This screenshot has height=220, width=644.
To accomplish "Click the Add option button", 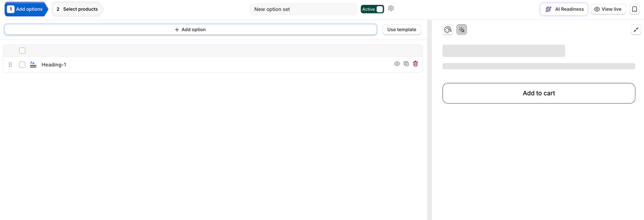I will [x=191, y=30].
